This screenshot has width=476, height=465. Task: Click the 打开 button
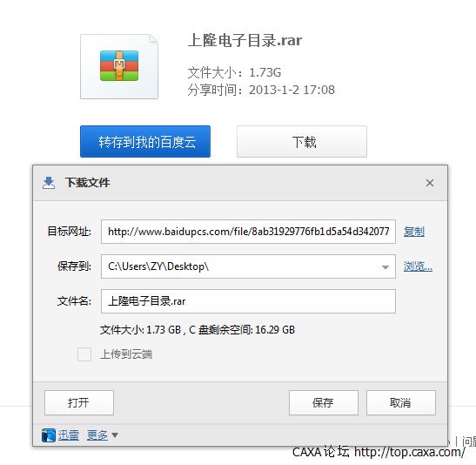(79, 402)
